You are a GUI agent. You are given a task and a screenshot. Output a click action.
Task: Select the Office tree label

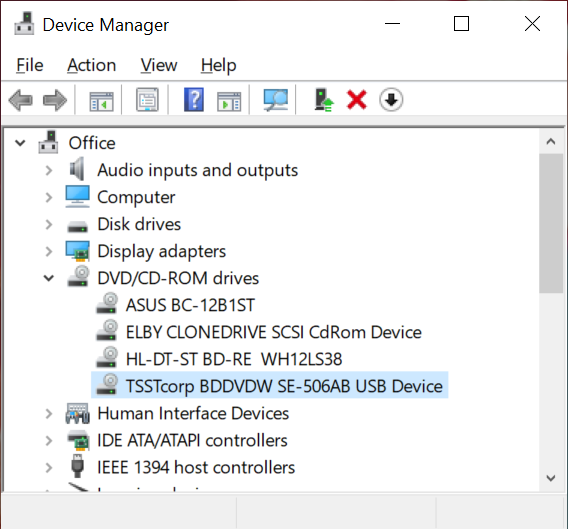click(92, 143)
